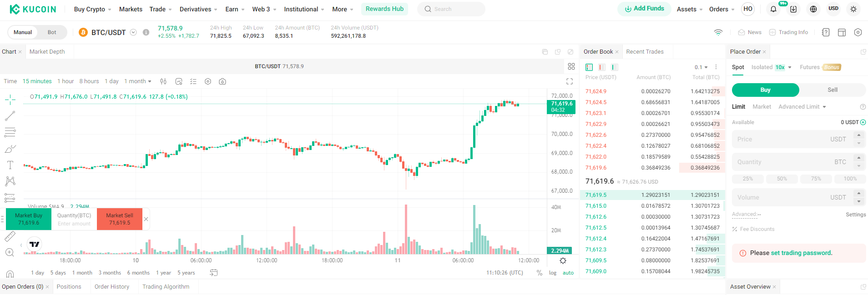Select the 50% quantity button
This screenshot has height=295, width=868.
[782, 179]
